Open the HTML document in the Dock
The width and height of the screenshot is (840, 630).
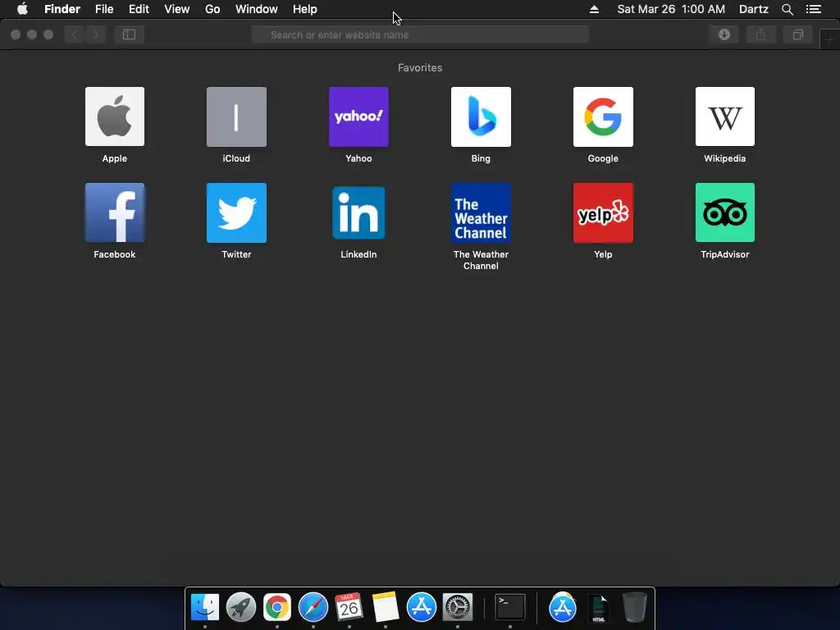[598, 608]
